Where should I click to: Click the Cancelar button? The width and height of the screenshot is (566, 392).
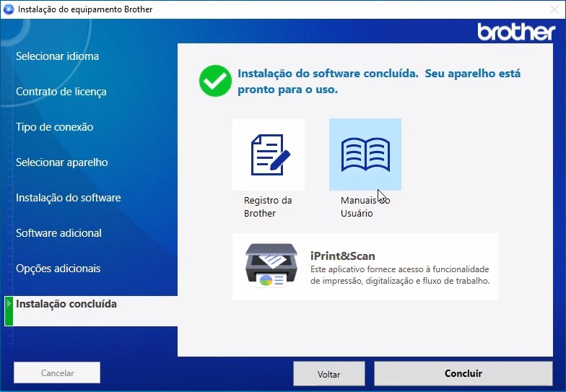tap(57, 373)
